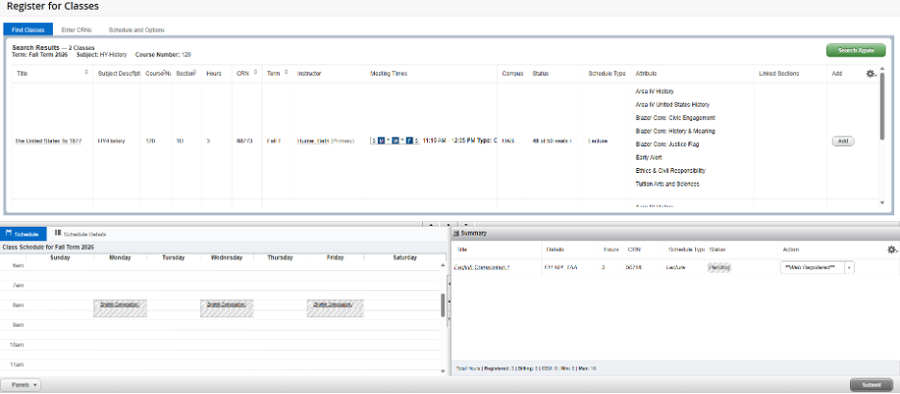This screenshot has width=900, height=394.
Task: Submit the registration changes
Action: click(x=871, y=385)
